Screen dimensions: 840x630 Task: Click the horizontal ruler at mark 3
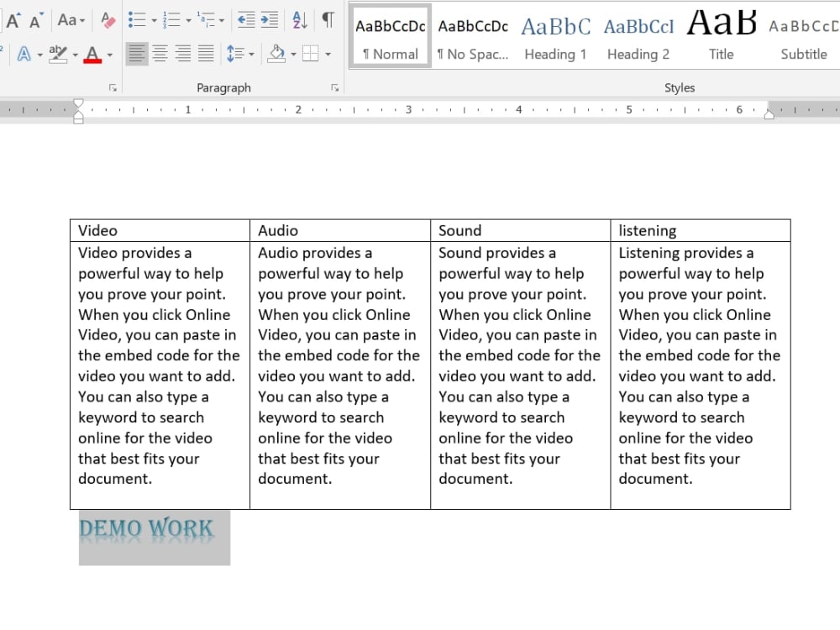pyautogui.click(x=409, y=110)
